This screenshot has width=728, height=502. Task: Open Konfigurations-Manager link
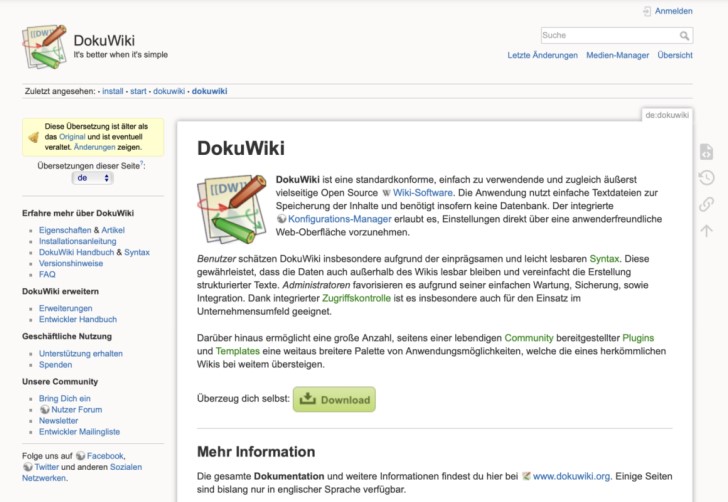pyautogui.click(x=340, y=219)
